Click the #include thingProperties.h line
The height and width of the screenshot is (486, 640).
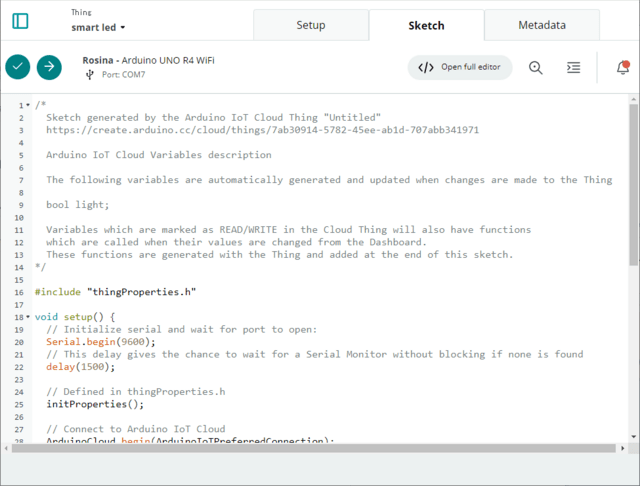click(115, 292)
